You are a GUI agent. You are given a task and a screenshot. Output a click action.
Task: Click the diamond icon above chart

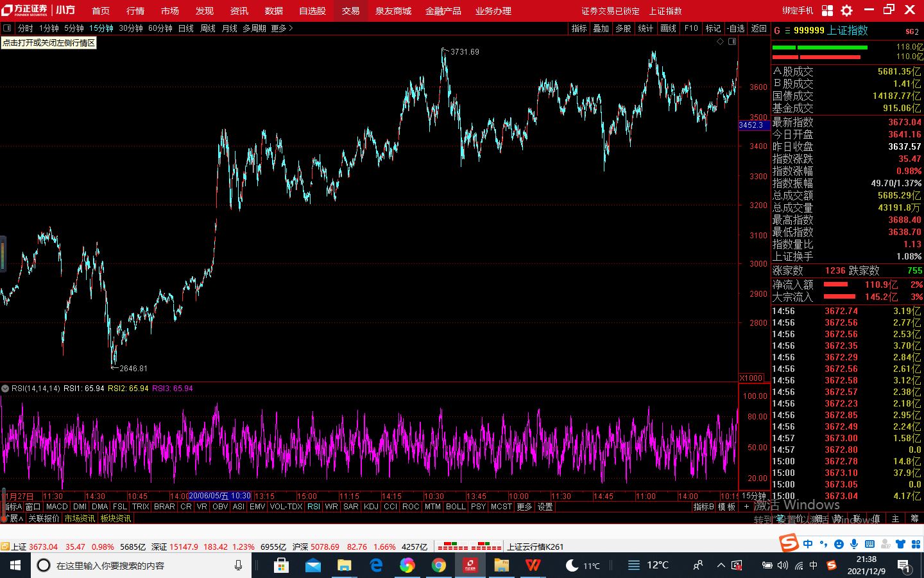(720, 41)
